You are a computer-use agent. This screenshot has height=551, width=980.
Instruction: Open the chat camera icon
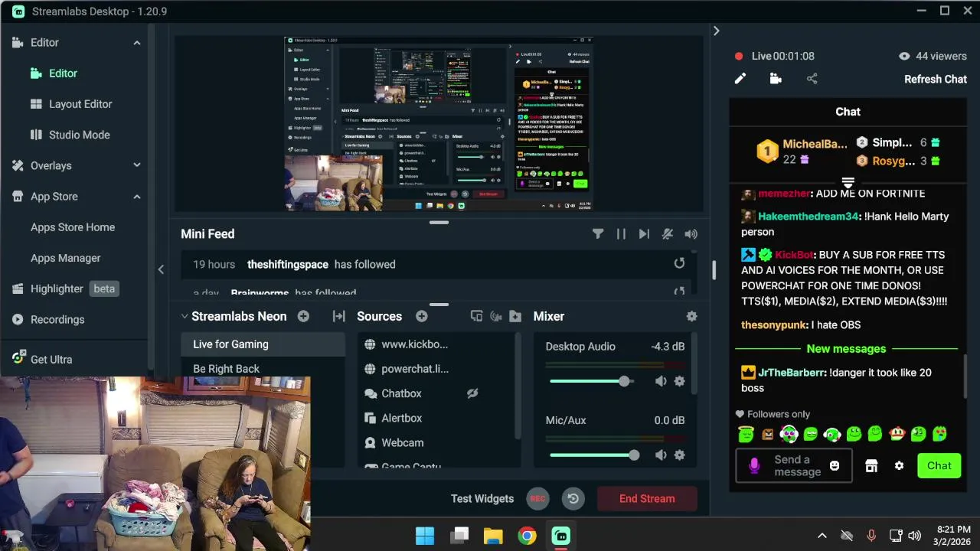[x=776, y=79]
